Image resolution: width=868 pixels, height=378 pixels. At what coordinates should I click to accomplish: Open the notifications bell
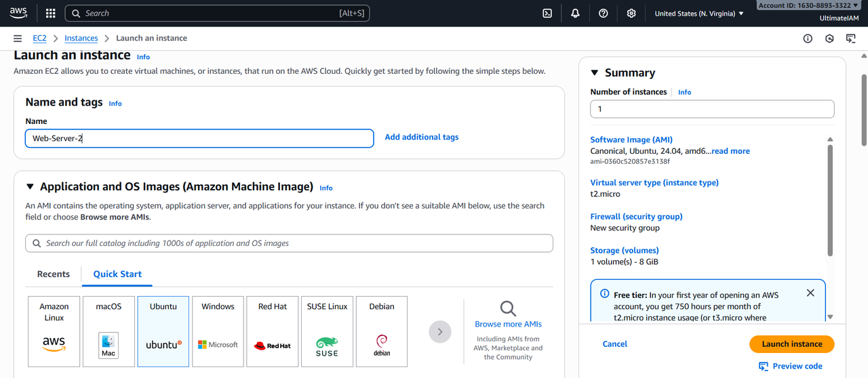[575, 14]
